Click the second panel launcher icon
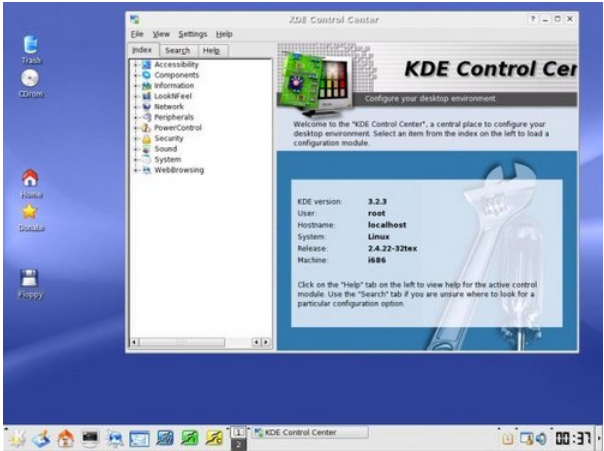Screen dimensions: 604x451 click(x=41, y=438)
